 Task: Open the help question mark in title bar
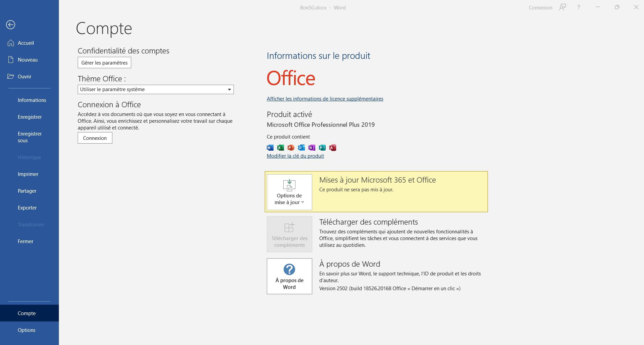pyautogui.click(x=578, y=7)
